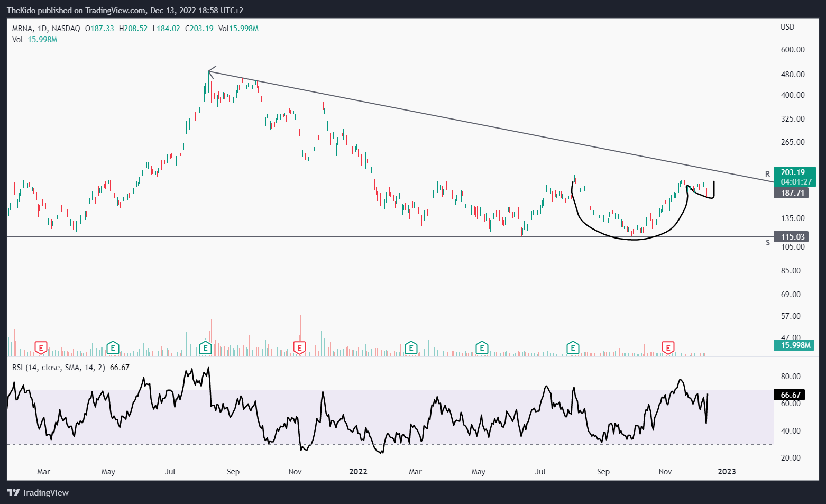Click the RSI peak above 80 in August 2021
Viewport: 826px width, 504px height.
208,369
